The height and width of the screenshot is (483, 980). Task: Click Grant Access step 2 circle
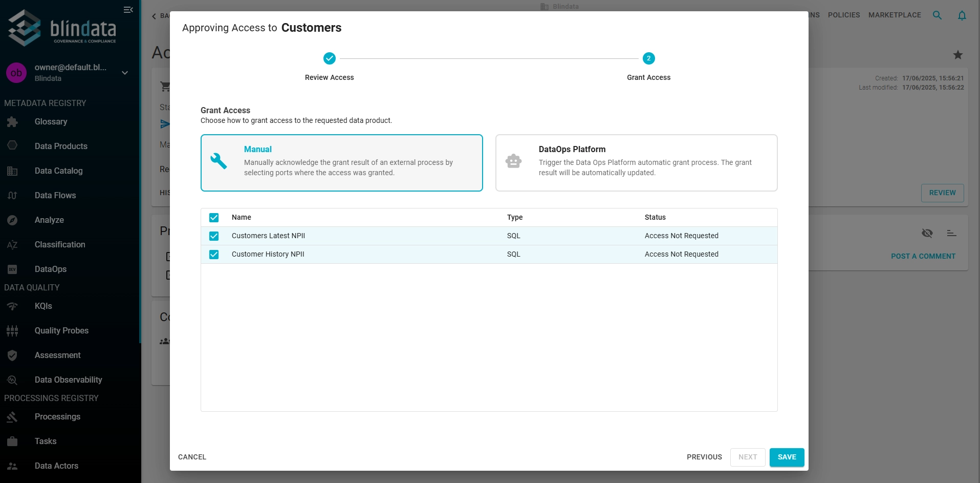649,58
